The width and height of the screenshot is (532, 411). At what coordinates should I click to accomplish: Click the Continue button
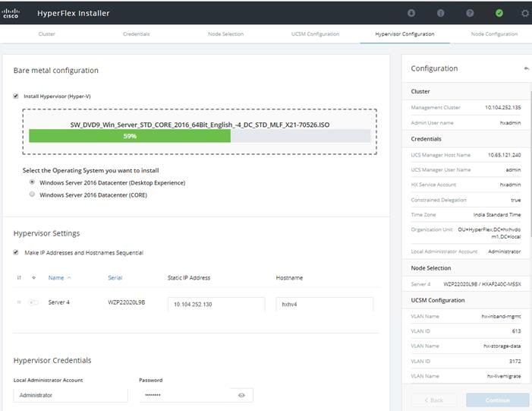(497, 400)
